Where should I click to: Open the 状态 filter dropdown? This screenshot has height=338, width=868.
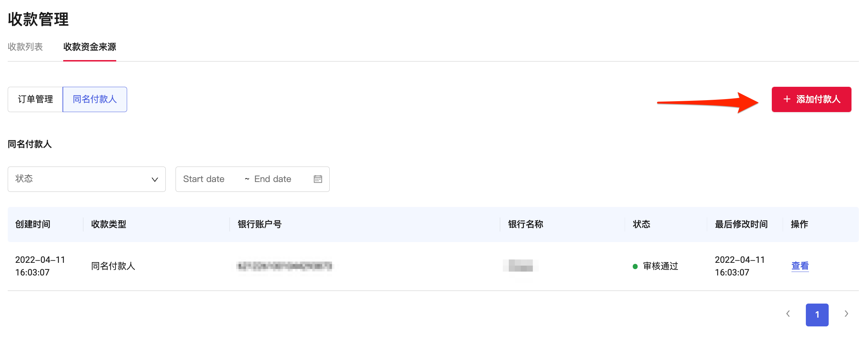[86, 179]
